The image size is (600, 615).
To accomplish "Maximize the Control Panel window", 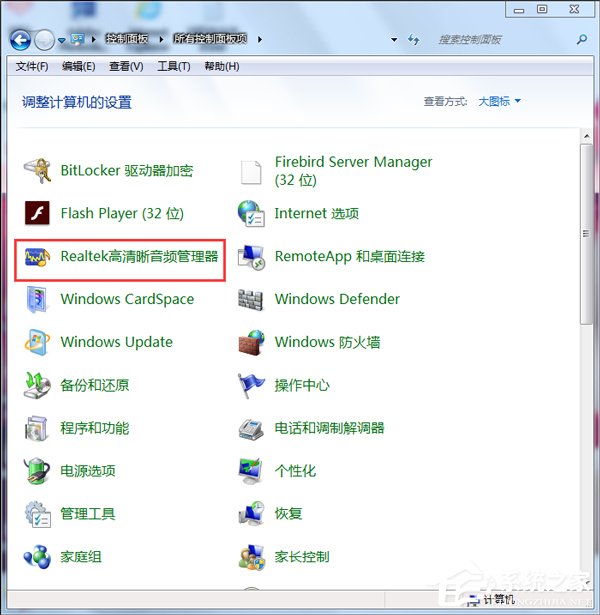I will (x=542, y=9).
